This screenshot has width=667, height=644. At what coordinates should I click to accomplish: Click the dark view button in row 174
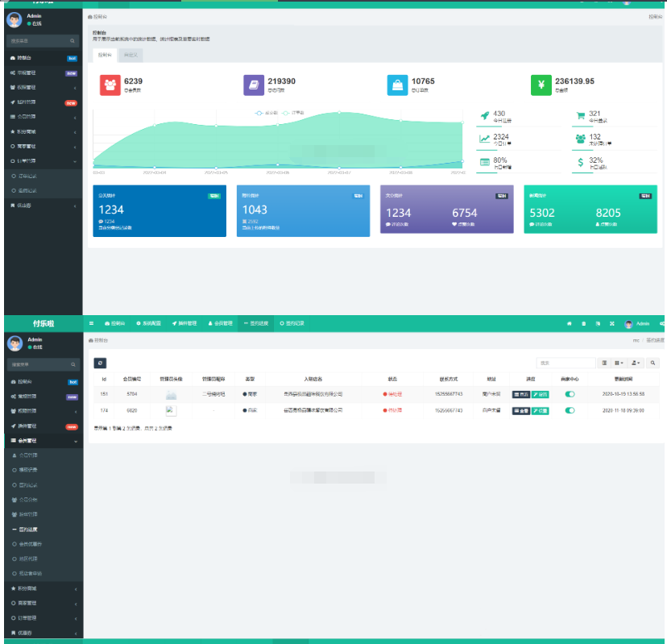(520, 410)
